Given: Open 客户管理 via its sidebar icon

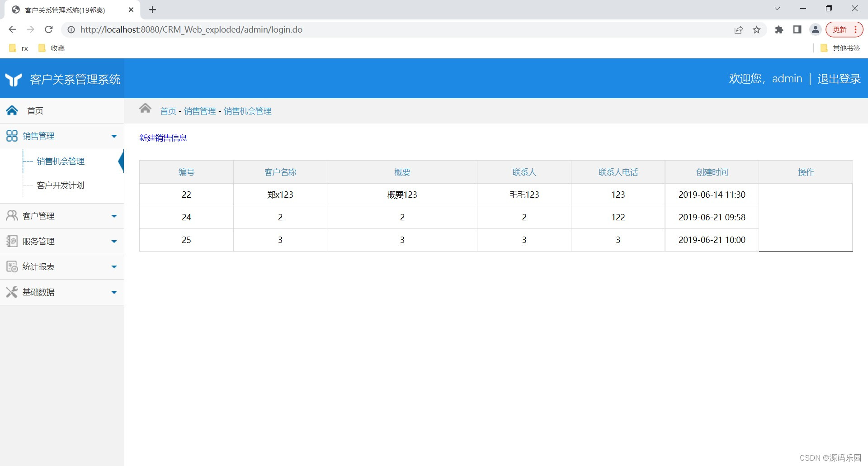Looking at the screenshot, I should click(12, 216).
